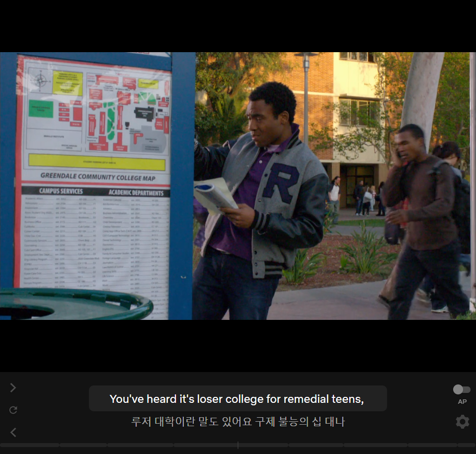Go to the next subtitle line arrow
476x454 pixels.
[13, 387]
